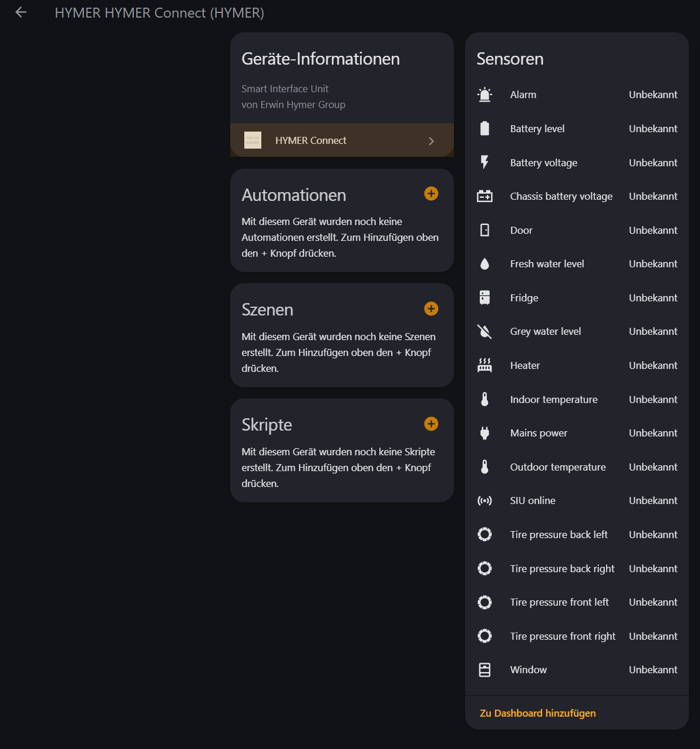This screenshot has width=700, height=749.
Task: Add a new script with the plus button
Action: coord(431,424)
